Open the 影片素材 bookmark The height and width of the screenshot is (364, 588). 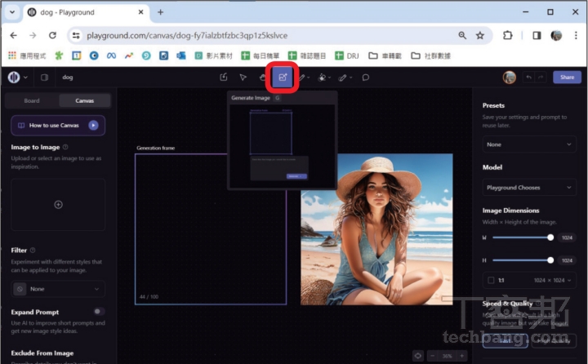click(x=214, y=55)
